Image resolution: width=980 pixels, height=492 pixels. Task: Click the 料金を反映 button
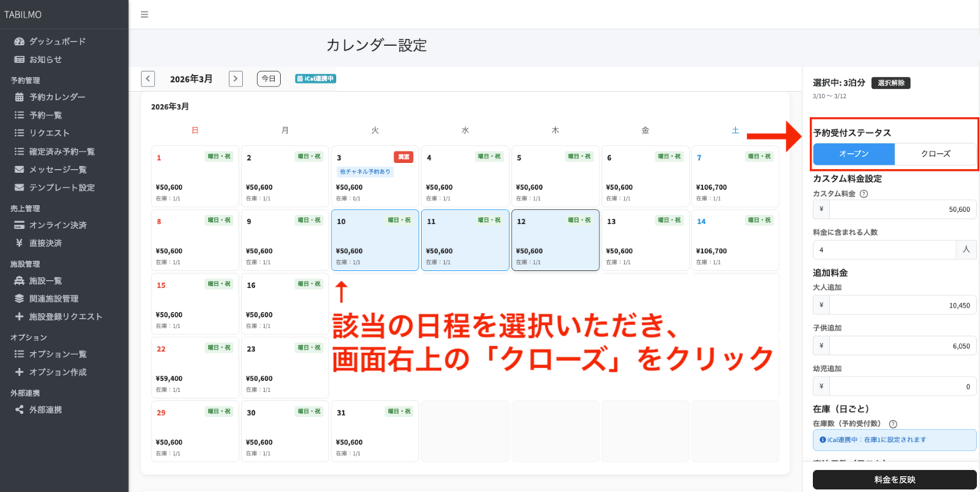click(x=894, y=480)
